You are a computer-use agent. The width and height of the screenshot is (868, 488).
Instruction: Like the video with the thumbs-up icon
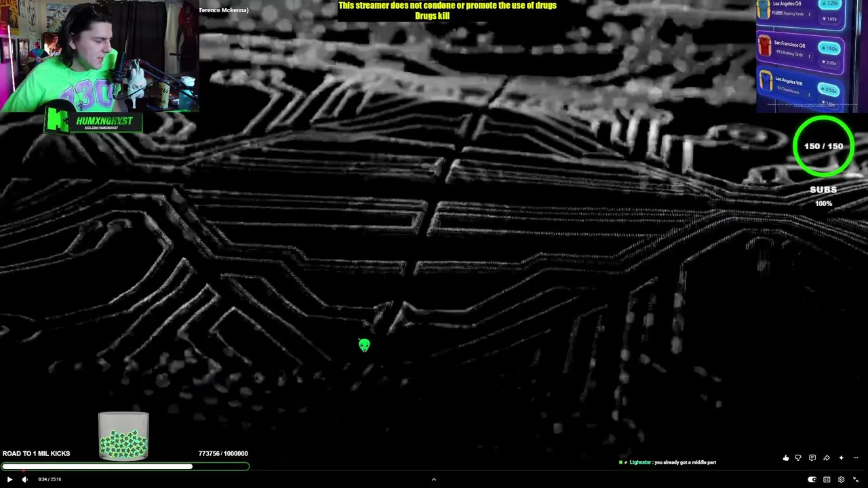pyautogui.click(x=785, y=458)
